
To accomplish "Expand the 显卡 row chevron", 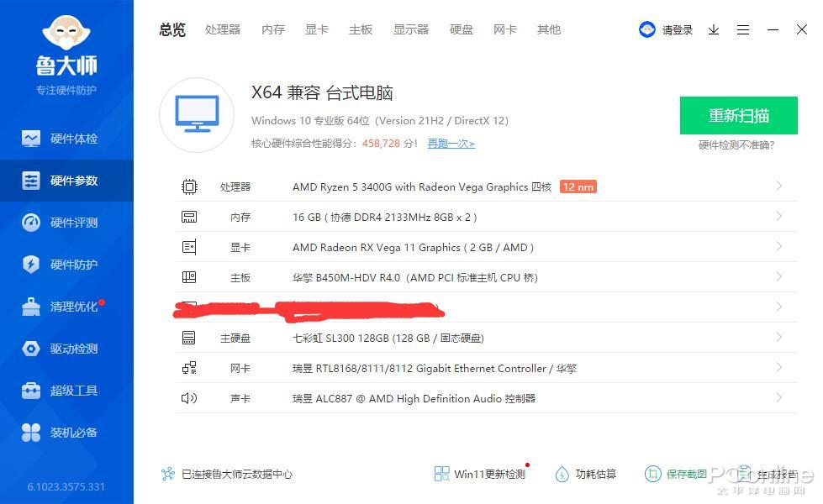I will (x=779, y=246).
